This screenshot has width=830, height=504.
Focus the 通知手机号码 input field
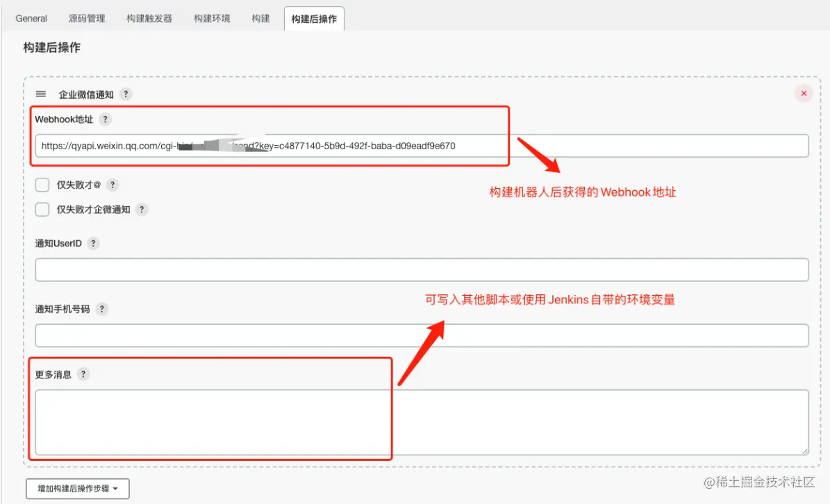(x=422, y=335)
